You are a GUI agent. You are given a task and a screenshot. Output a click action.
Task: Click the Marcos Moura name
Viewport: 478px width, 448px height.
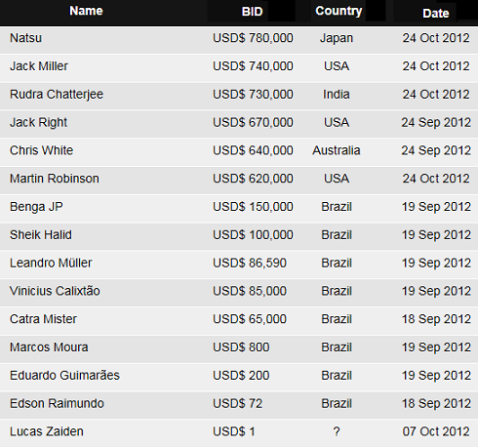tap(49, 347)
